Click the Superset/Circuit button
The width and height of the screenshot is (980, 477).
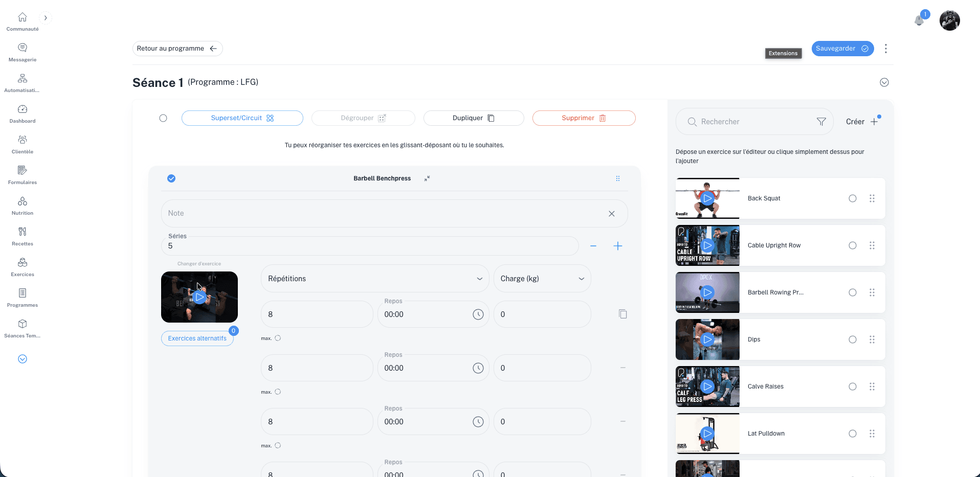click(242, 118)
